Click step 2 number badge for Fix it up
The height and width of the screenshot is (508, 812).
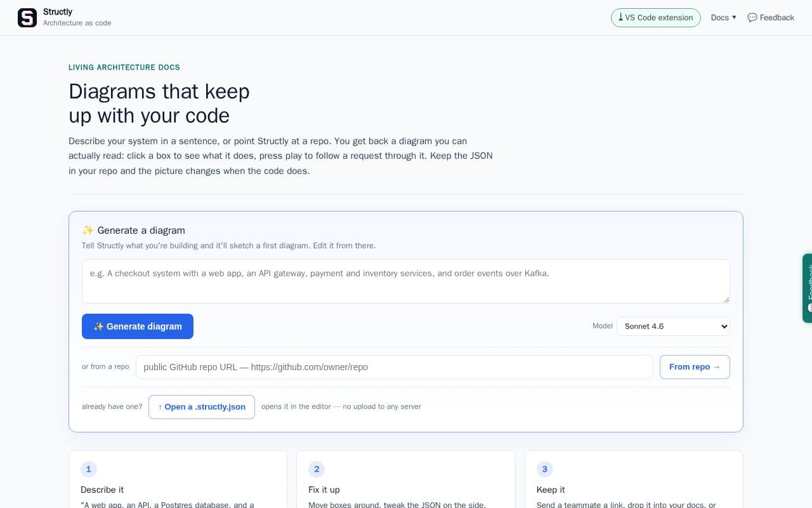(x=317, y=469)
